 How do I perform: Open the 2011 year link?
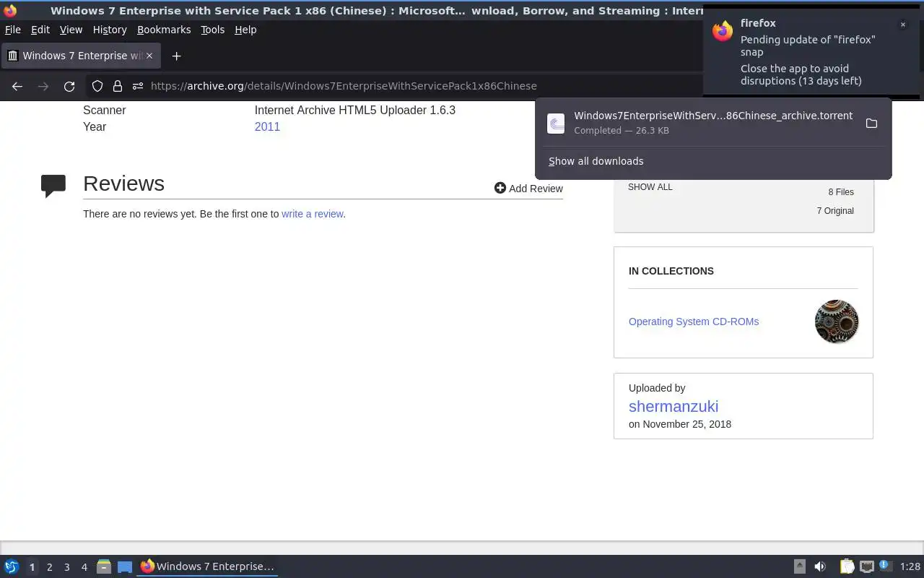coord(267,126)
